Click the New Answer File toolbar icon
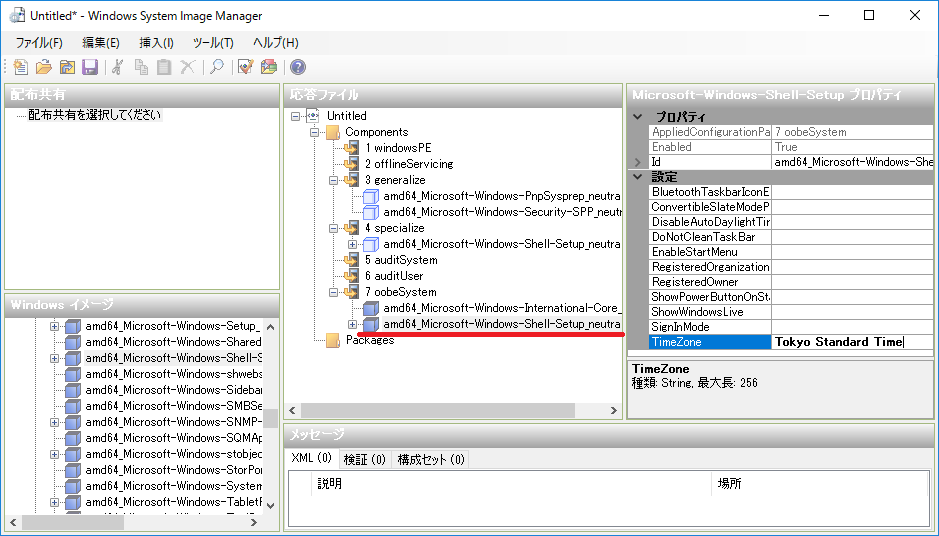 [20, 67]
